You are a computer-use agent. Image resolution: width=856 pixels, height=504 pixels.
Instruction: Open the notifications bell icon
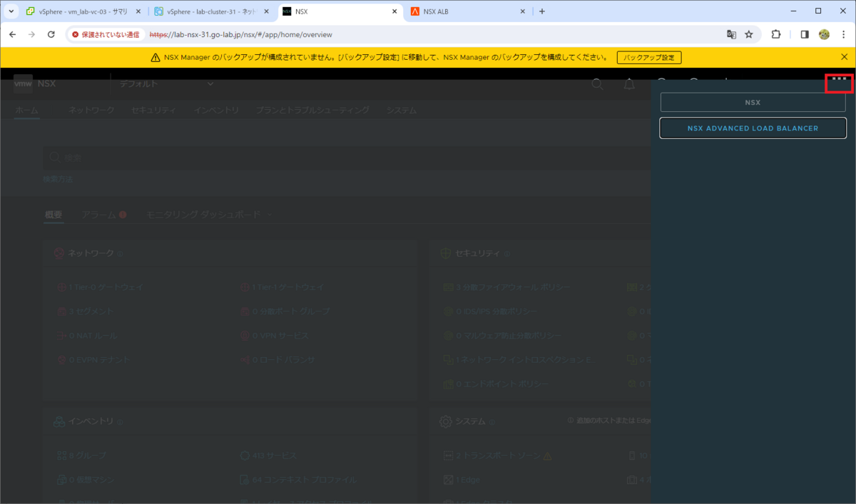(x=629, y=84)
